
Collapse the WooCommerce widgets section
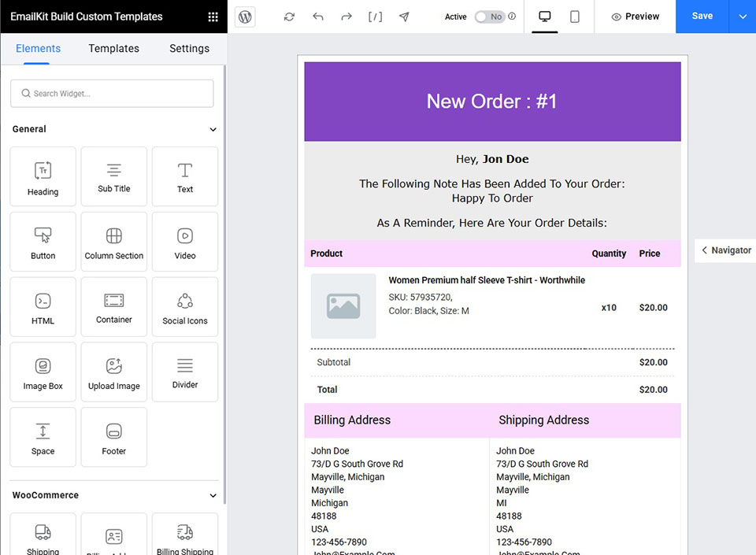coord(213,495)
